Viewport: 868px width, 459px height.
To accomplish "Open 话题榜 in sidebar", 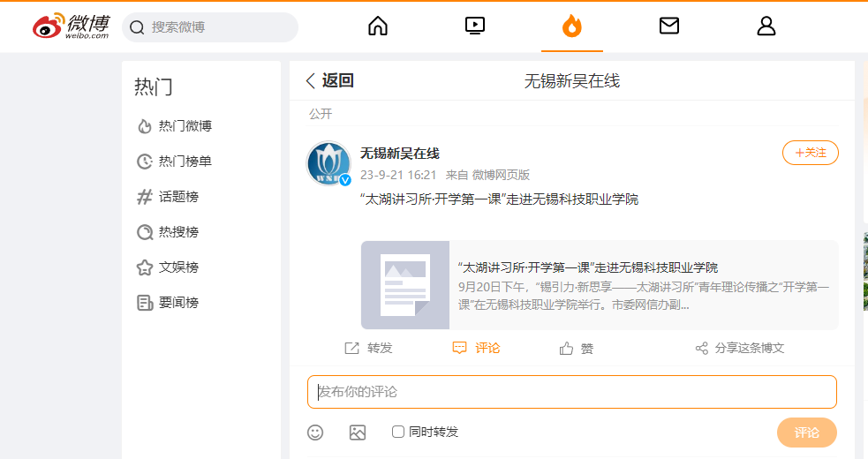I will pyautogui.click(x=168, y=197).
